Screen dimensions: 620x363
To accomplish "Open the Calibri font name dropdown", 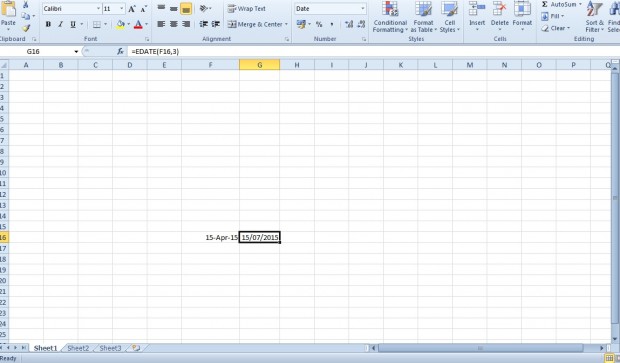I will [98, 9].
